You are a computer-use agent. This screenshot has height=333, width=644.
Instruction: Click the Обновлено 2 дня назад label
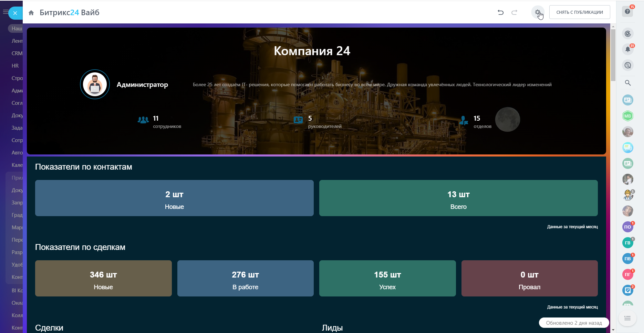pos(574,323)
